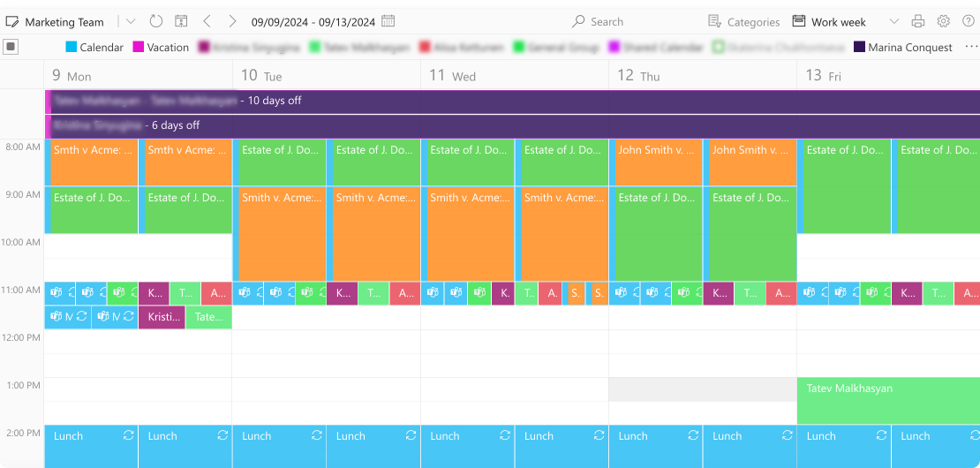Open the green Teams meeting on Tuesday at 11 AM

click(311, 293)
